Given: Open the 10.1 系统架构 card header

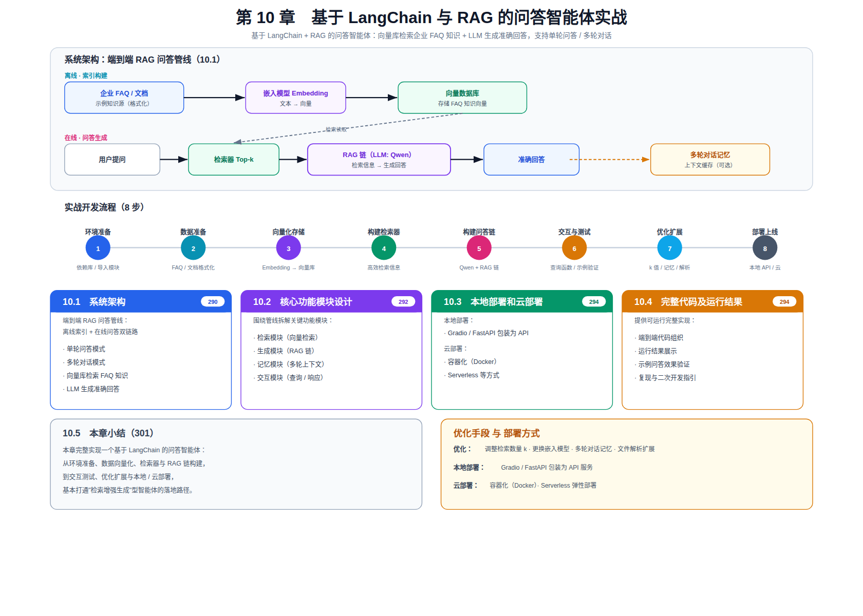Looking at the screenshot, I should 141,302.
